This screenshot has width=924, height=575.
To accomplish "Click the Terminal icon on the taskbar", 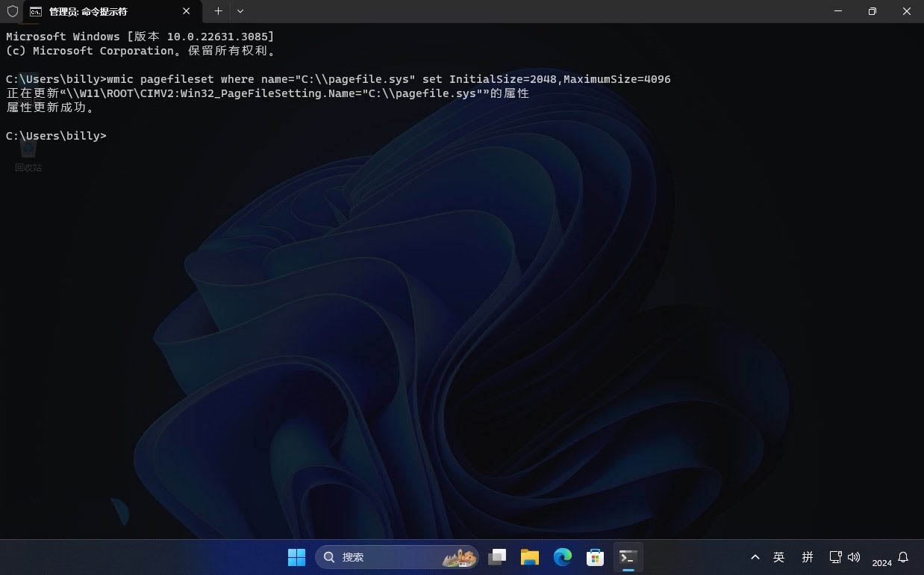I will [628, 557].
